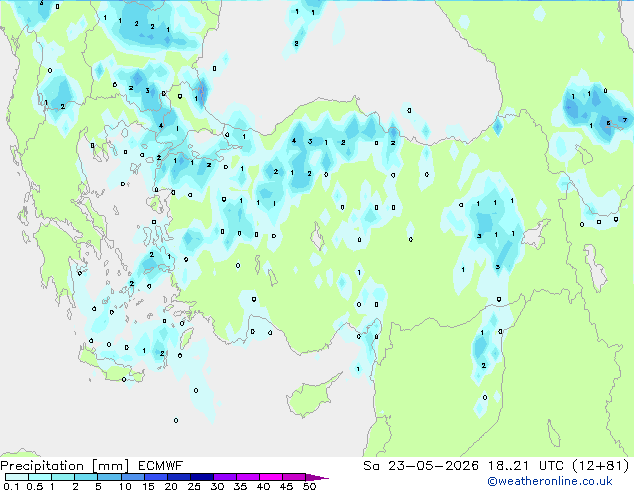634x490 pixels.
Task: Select the legend label 50
Action: (310, 486)
